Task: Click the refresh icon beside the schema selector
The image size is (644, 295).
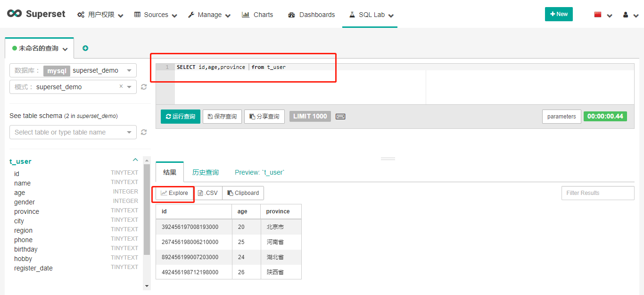Action: click(144, 87)
